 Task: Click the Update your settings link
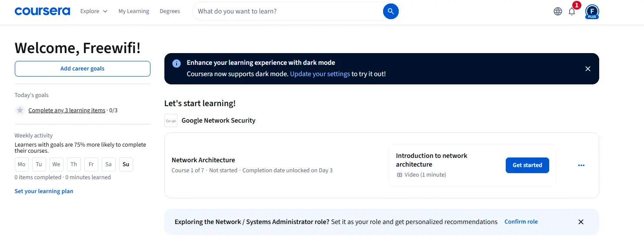pos(320,74)
